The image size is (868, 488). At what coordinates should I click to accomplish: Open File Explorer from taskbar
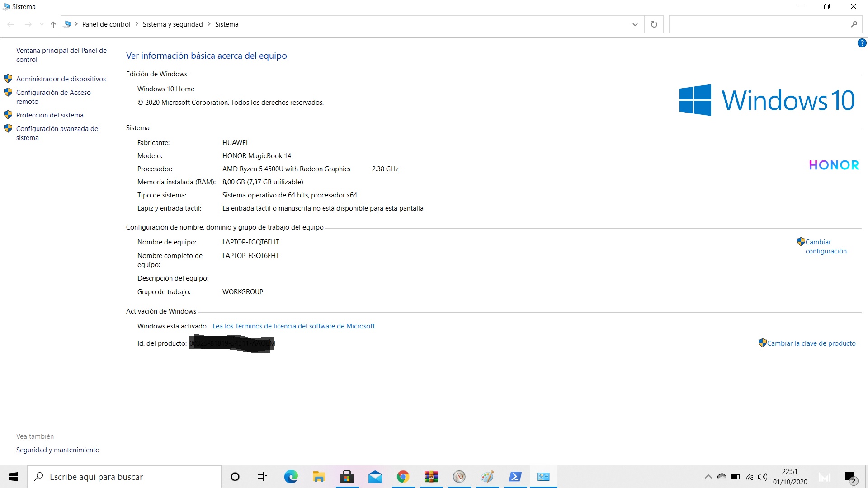tap(319, 477)
